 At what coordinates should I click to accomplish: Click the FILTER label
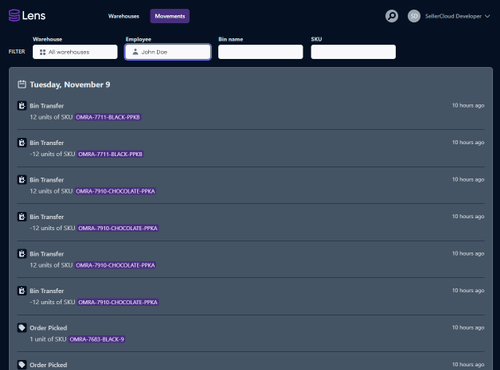pos(17,52)
